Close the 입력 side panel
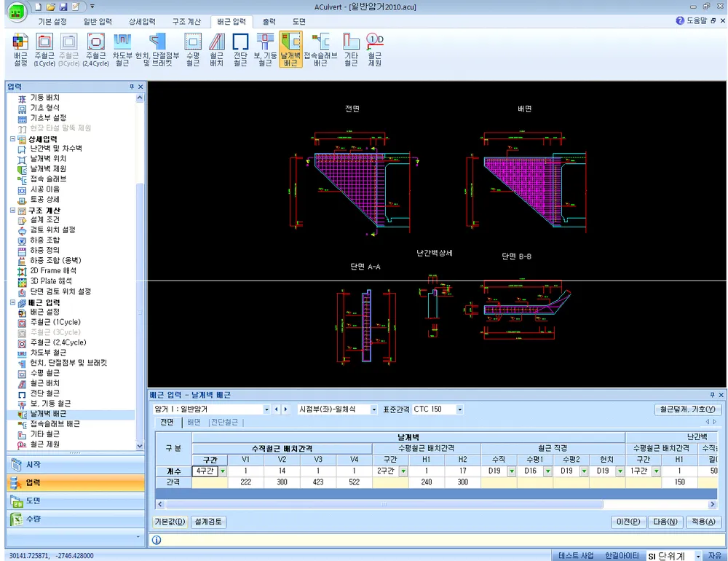728x561 pixels. tap(141, 87)
